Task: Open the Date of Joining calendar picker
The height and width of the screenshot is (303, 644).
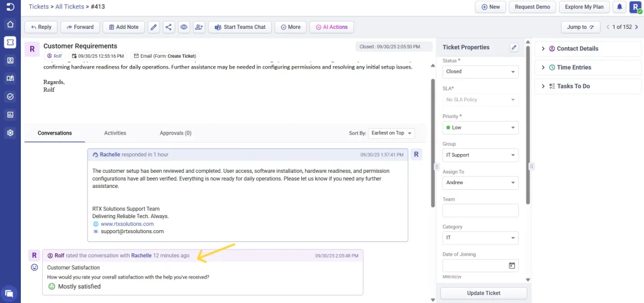Action: (x=512, y=266)
